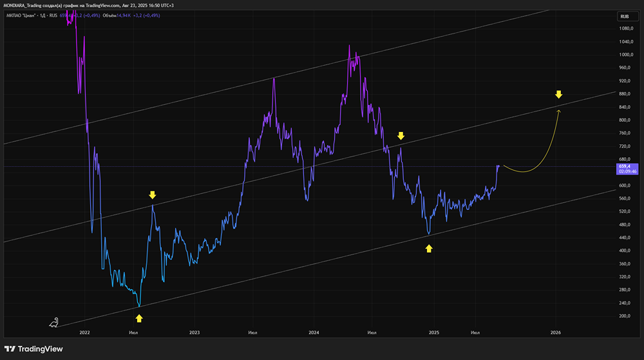Select the yellow up arrow below the mid-2022 low

[139, 318]
